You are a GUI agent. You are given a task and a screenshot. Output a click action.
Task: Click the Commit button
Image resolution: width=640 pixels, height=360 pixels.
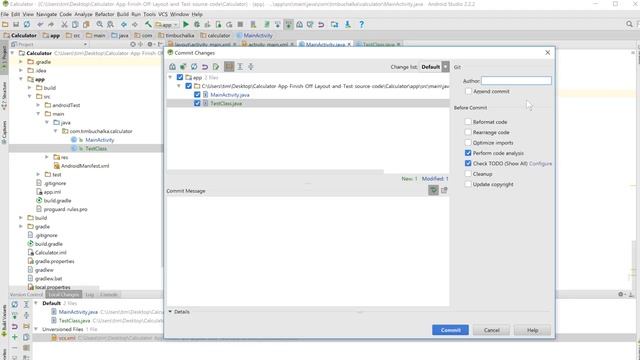(450, 330)
